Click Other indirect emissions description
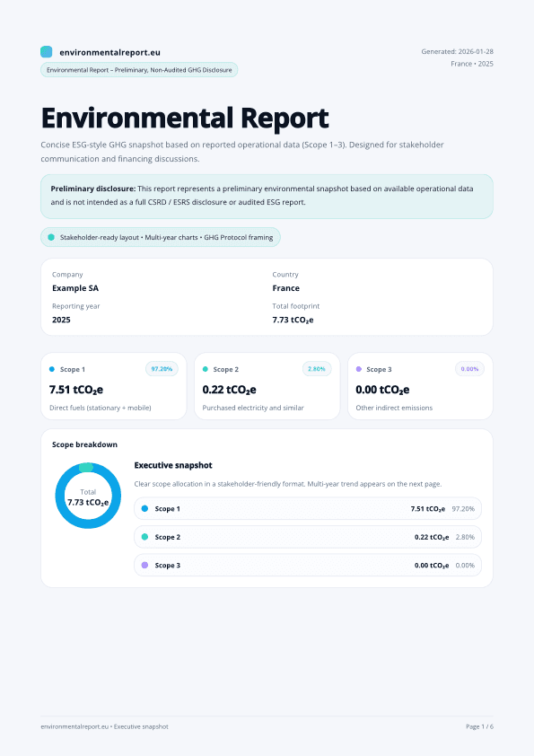This screenshot has width=534, height=756. [x=394, y=408]
